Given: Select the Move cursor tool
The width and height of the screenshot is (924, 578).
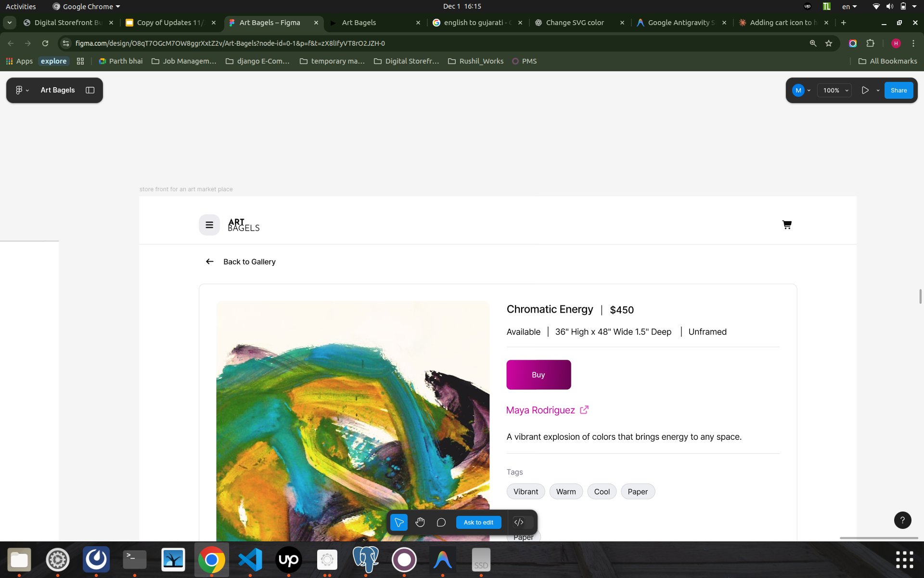Looking at the screenshot, I should [x=398, y=522].
